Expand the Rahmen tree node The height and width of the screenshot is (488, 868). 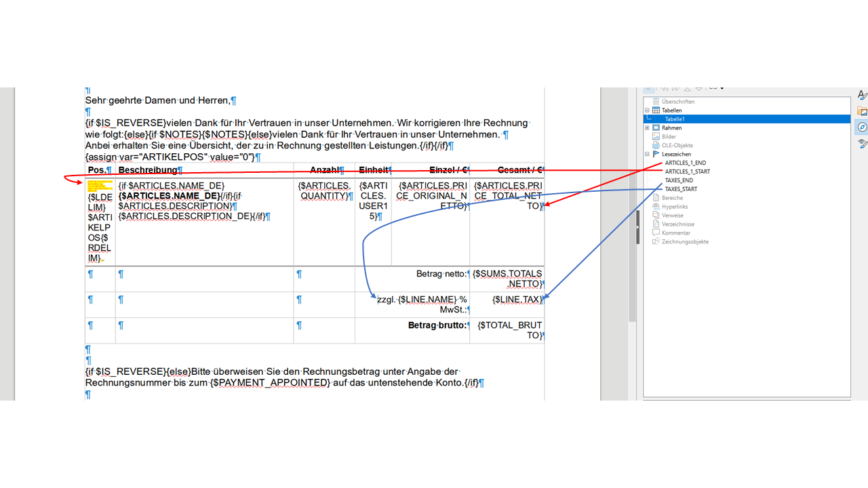coord(647,128)
